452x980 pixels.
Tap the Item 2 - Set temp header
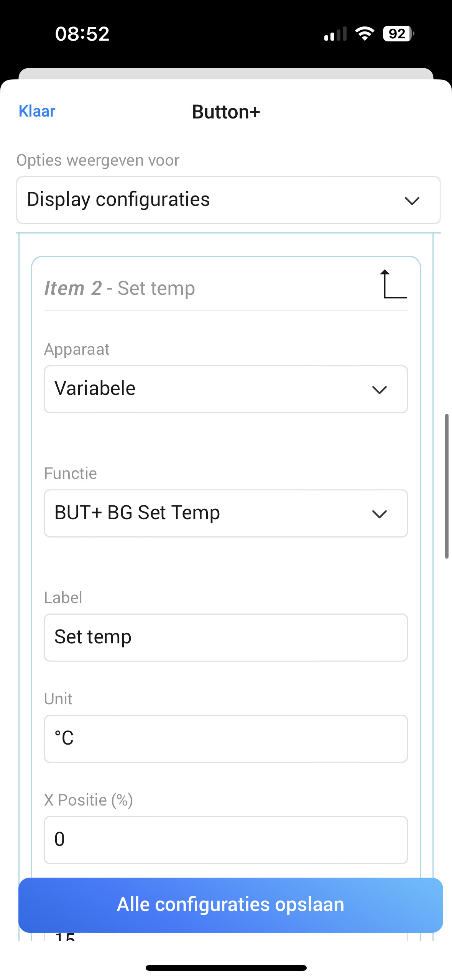(120, 288)
